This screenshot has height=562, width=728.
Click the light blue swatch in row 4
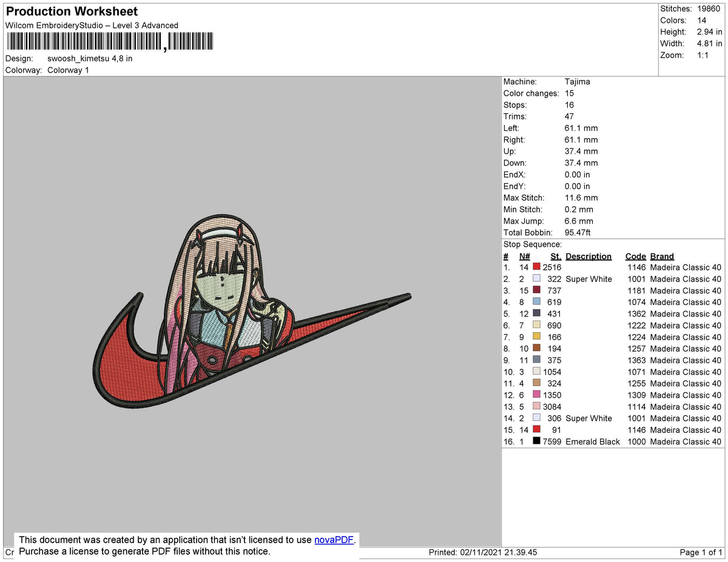click(536, 302)
